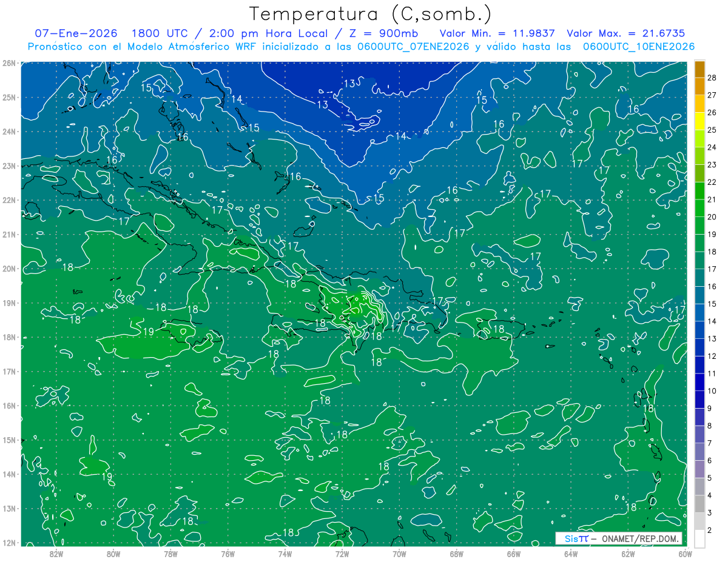Screen dimensions: 728x562
Task: Click the '60W' longitude label
Action: [685, 553]
